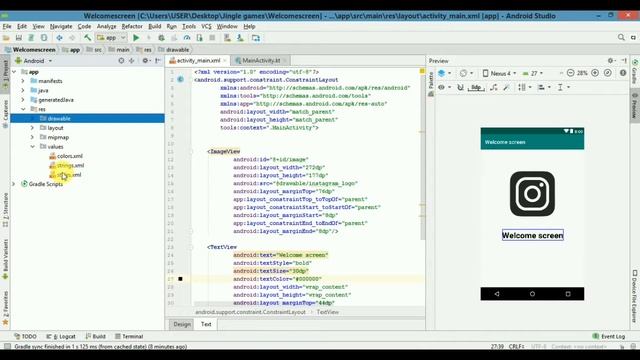Expand the layout folder arrow
Viewport: 640px width, 360px height.
[32, 128]
